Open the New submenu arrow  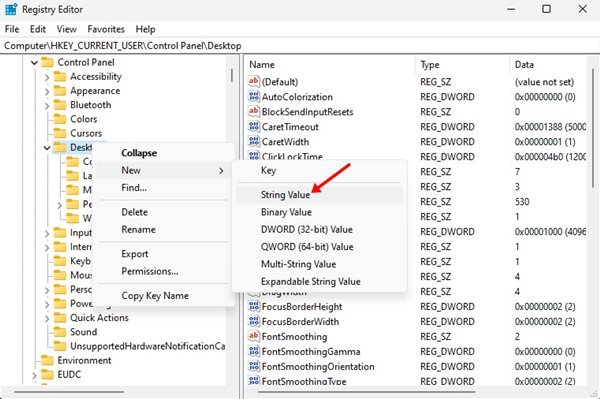click(x=221, y=171)
